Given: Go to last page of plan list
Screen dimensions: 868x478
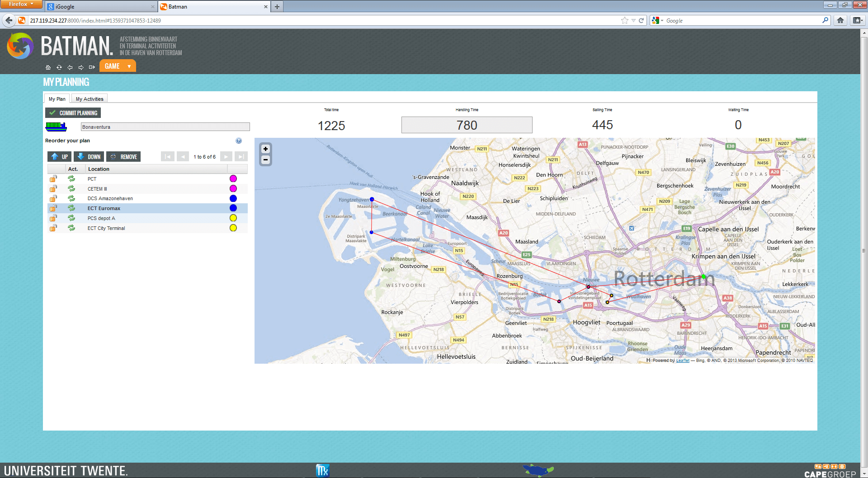Looking at the screenshot, I should point(241,157).
